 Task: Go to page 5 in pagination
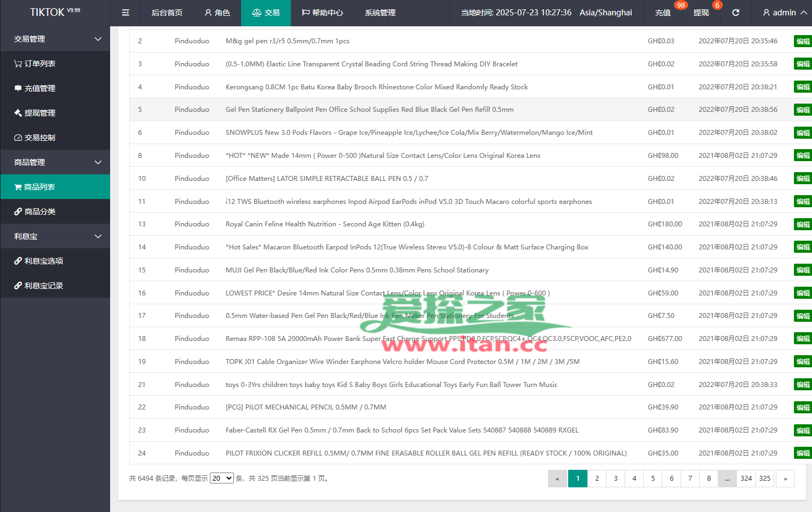coord(653,479)
